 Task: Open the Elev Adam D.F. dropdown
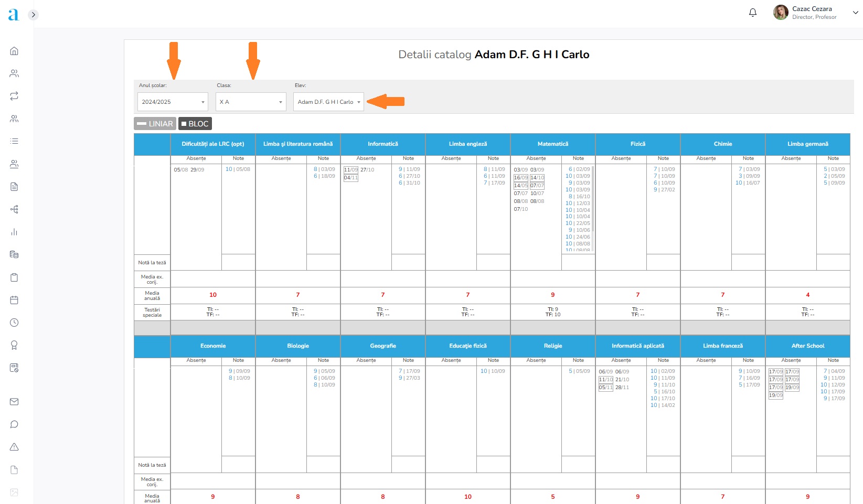tap(328, 102)
